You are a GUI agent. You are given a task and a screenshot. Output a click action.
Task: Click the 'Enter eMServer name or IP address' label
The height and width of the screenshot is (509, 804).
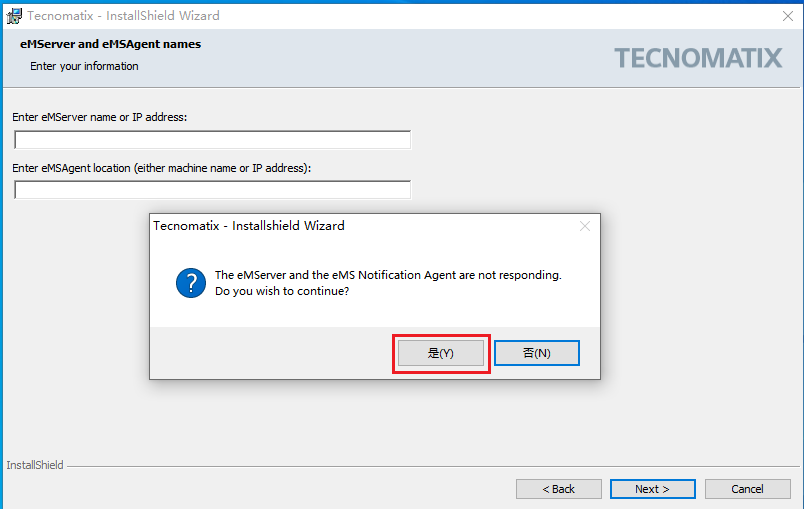[100, 117]
